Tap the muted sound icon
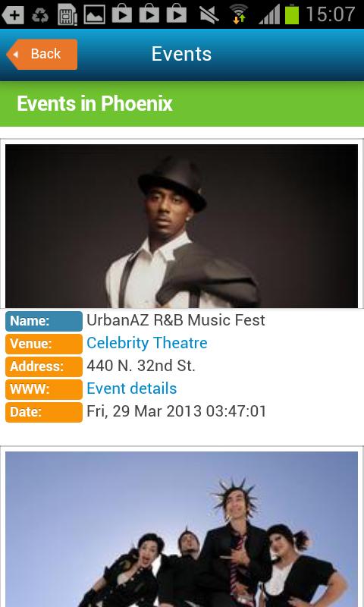This screenshot has width=364, height=607. (x=209, y=15)
